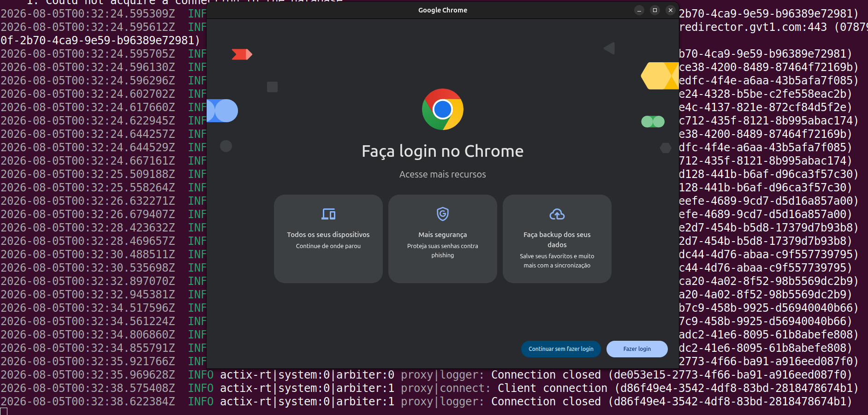Viewport: 868px width, 415px height.
Task: Click terminal line with timestamp 00:32:35.969628Z
Action: click(x=426, y=375)
